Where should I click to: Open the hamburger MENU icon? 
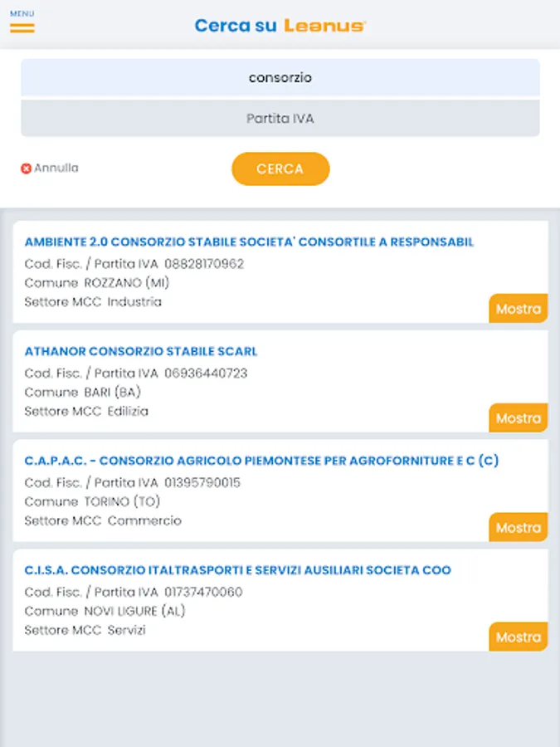22,27
